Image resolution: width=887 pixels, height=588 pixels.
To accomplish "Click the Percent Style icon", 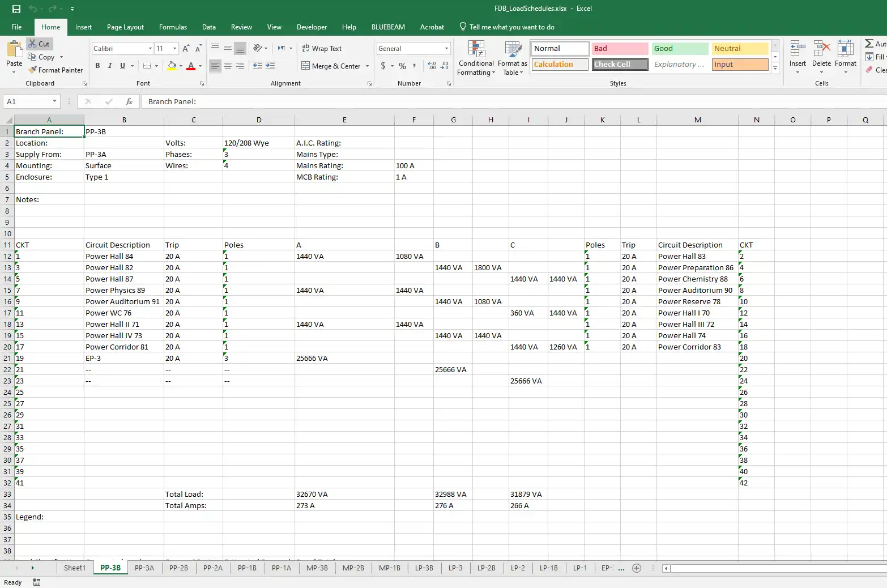I will click(402, 66).
